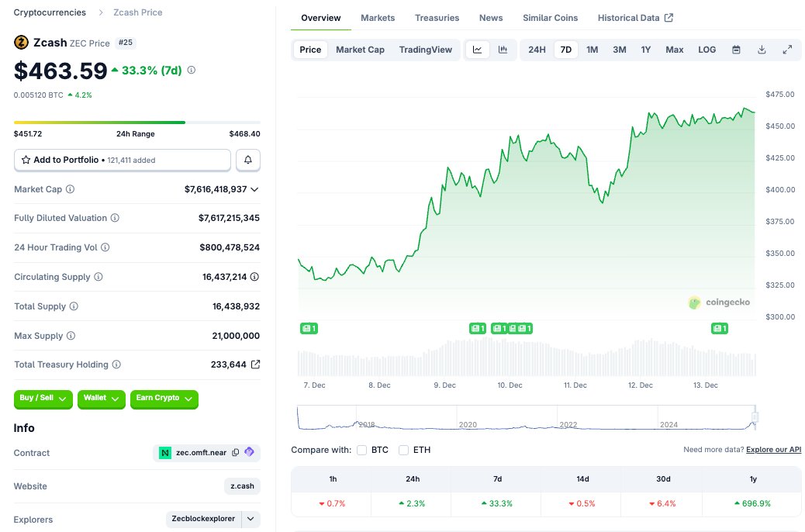
Task: Open the Buy / Sell dropdown
Action: click(x=43, y=399)
